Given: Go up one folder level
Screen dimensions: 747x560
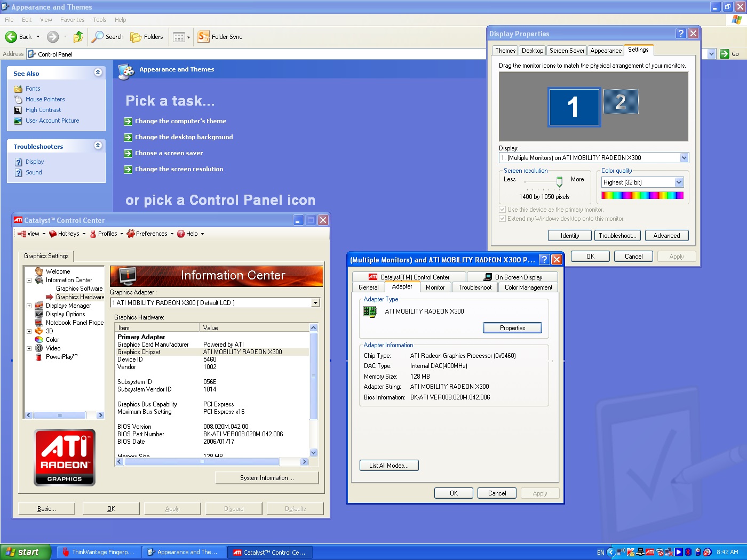Looking at the screenshot, I should click(78, 37).
